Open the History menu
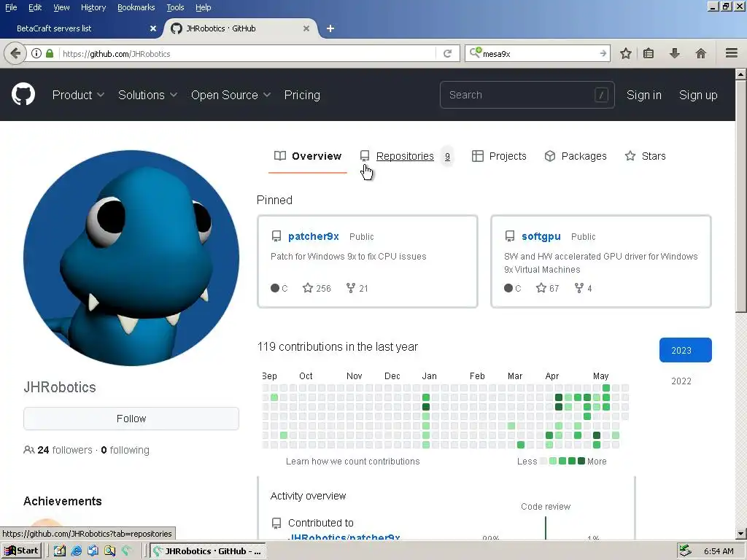 pos(93,7)
